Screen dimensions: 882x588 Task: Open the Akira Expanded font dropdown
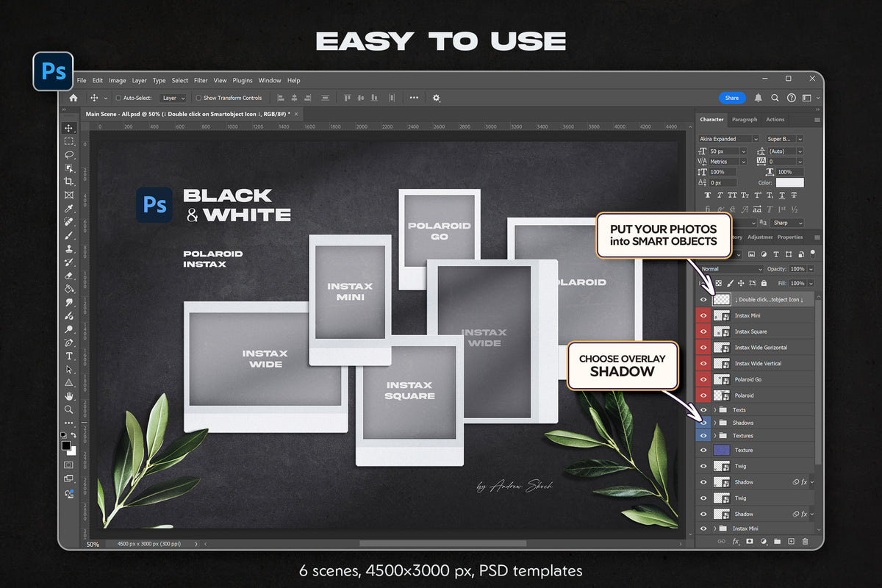[x=728, y=139]
